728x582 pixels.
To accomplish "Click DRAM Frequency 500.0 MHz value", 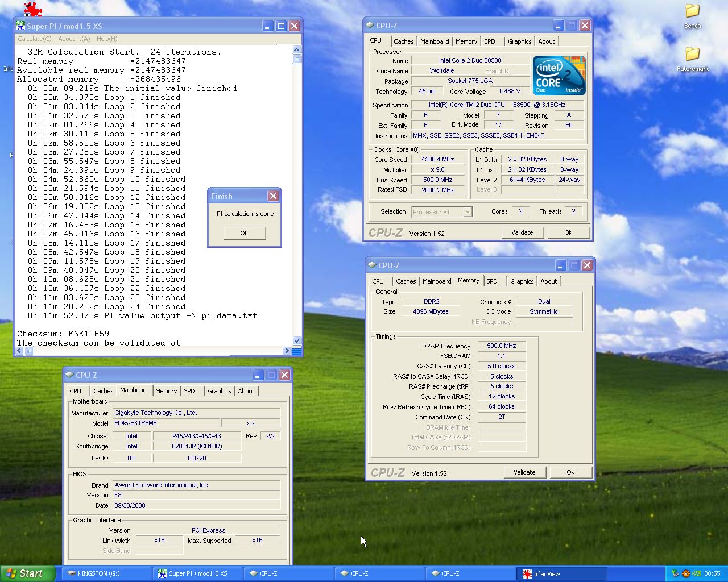I will point(501,346).
